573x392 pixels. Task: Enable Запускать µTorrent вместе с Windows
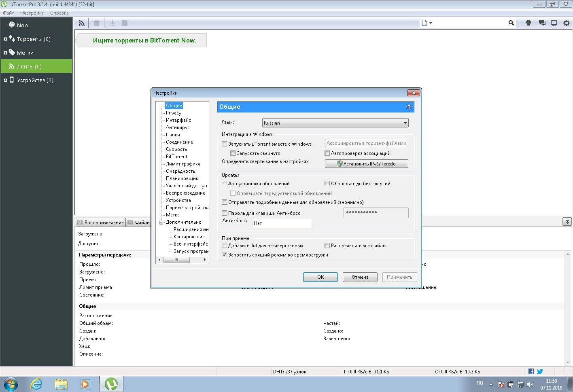(x=224, y=144)
